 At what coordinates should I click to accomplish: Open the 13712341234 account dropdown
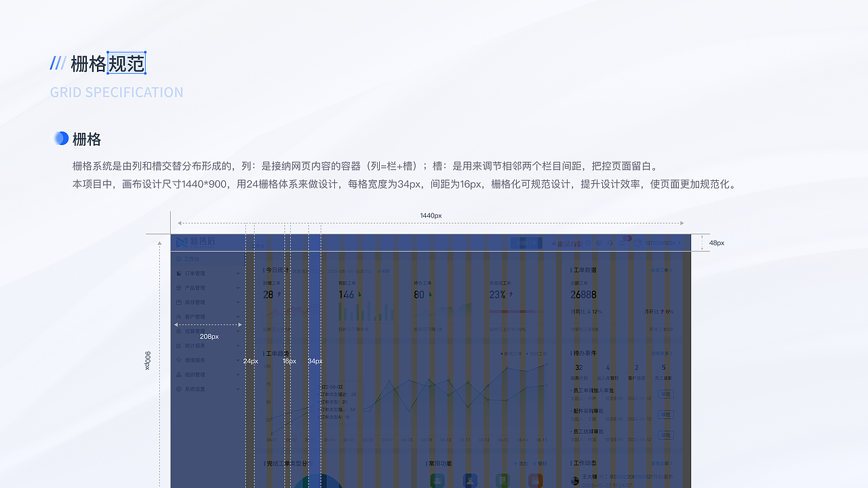click(663, 243)
